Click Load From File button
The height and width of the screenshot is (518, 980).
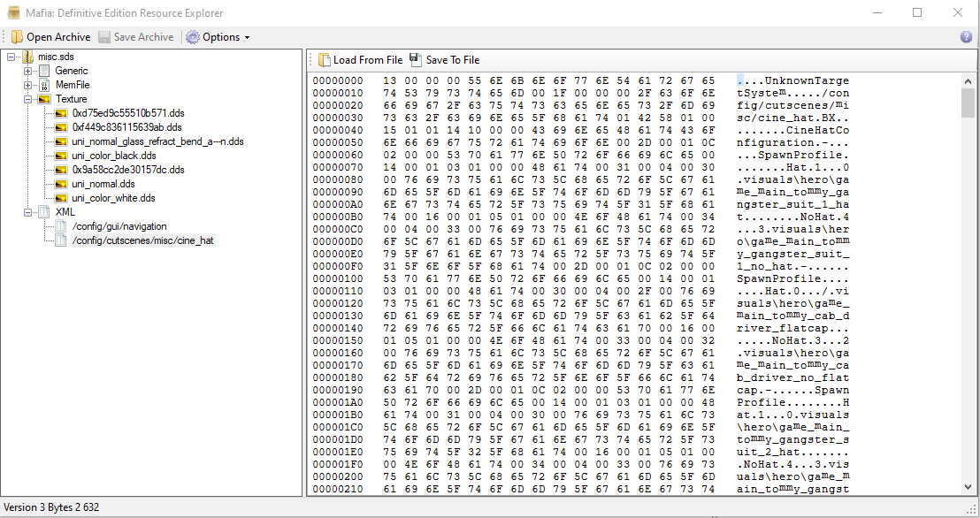(360, 60)
